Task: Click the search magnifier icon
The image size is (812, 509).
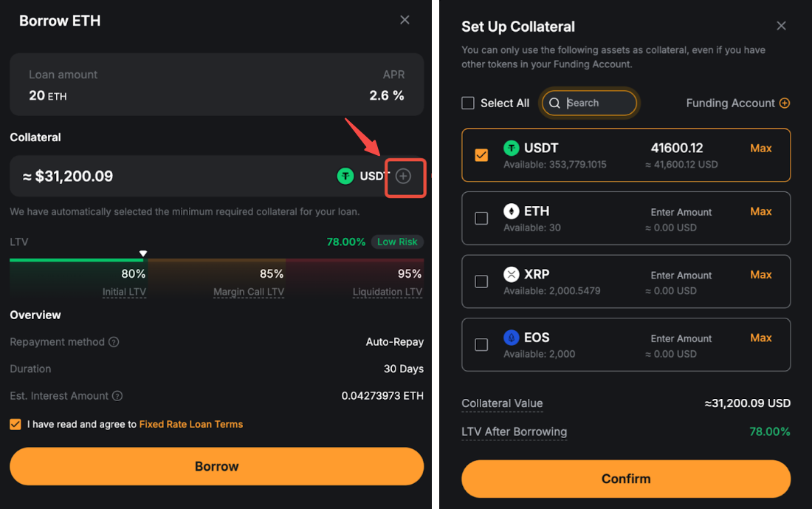Action: click(x=554, y=103)
